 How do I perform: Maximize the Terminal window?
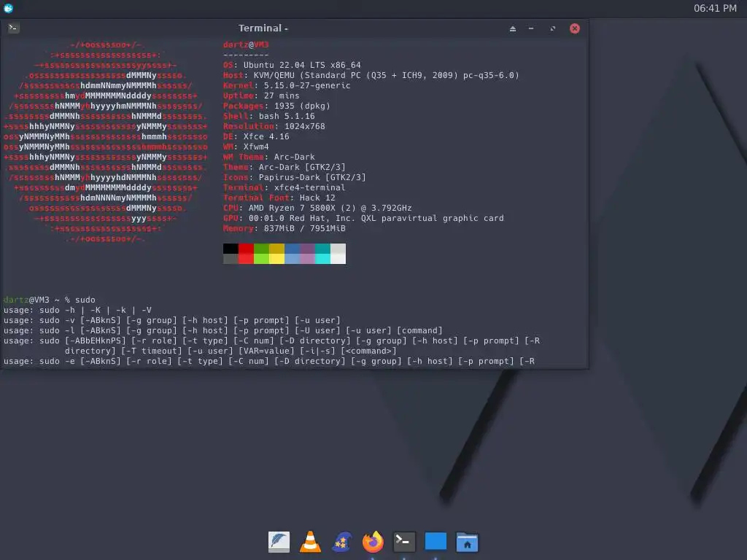coord(553,28)
